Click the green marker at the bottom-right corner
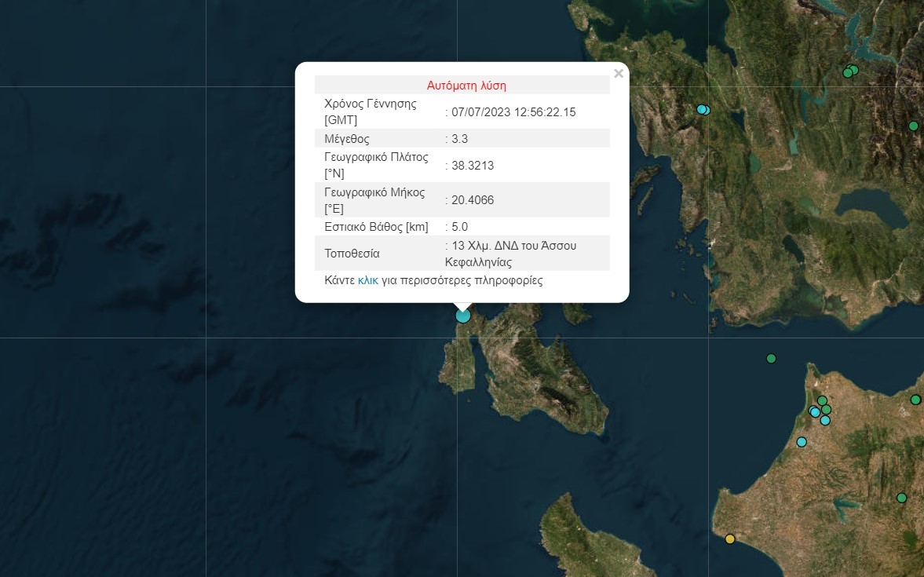The height and width of the screenshot is (577, 924). [x=901, y=498]
